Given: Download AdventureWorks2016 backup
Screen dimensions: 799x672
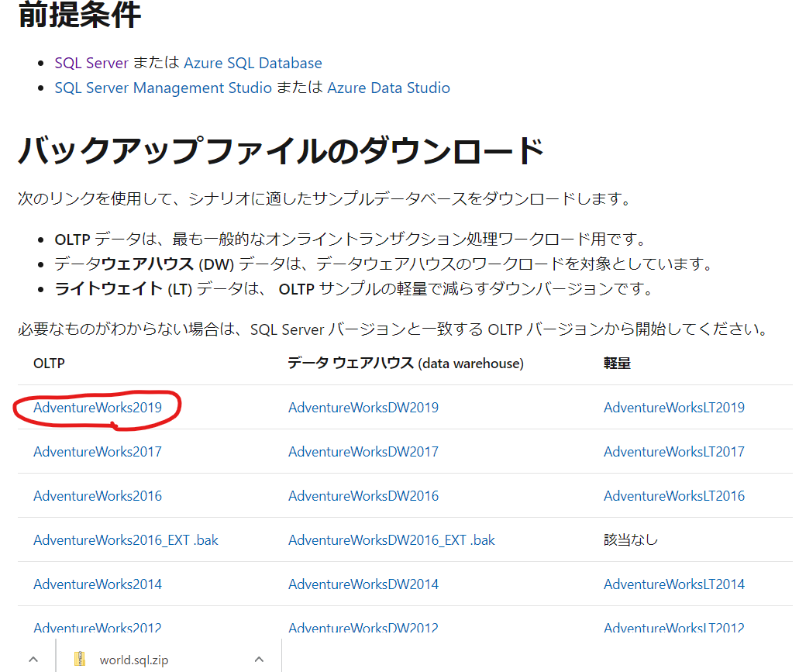Looking at the screenshot, I should click(98, 496).
